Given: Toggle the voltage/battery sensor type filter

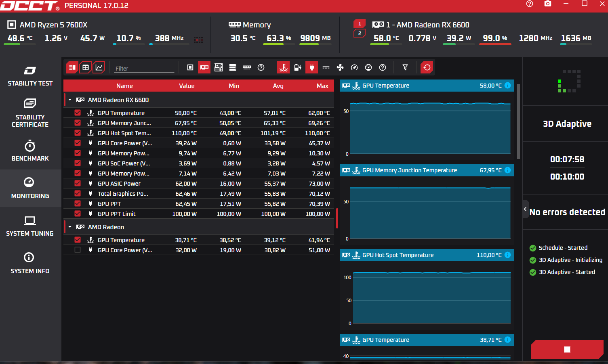Looking at the screenshot, I should pos(298,67).
